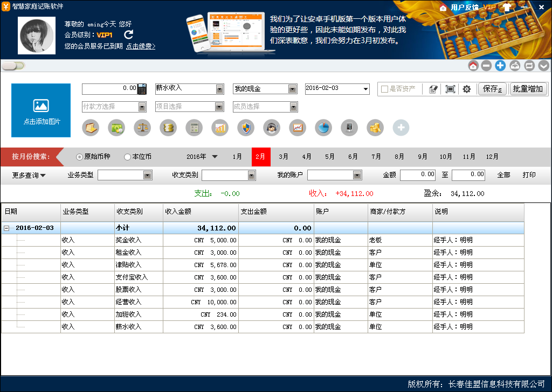The height and width of the screenshot is (392, 552).
Task: Open the orange bar chart report icon
Action: (220, 128)
